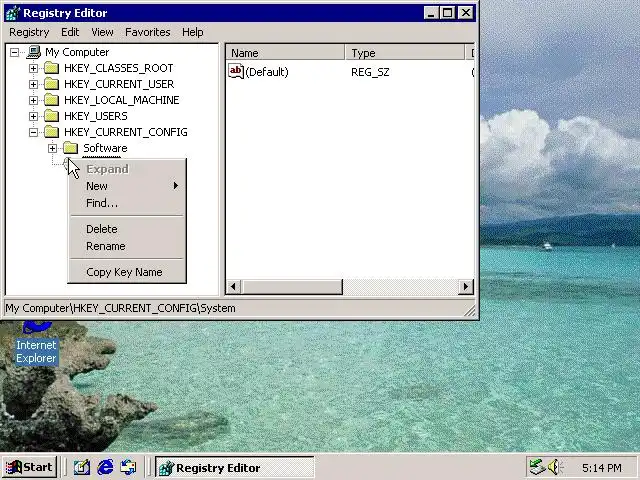Click the HKEY_USERS folder icon
The height and width of the screenshot is (480, 640).
point(51,116)
